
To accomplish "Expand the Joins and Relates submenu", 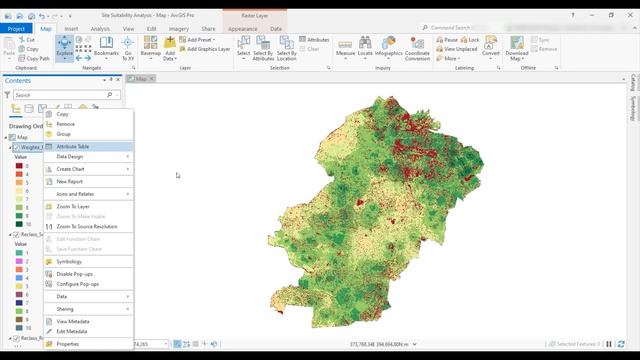I will pyautogui.click(x=88, y=194).
